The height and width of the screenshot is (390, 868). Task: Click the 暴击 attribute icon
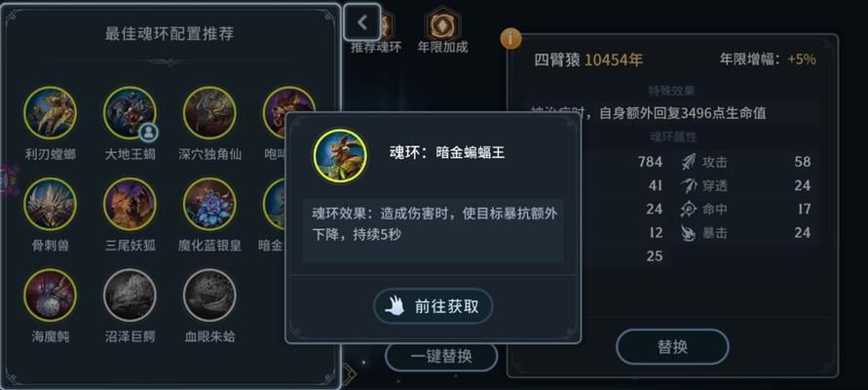click(x=689, y=233)
